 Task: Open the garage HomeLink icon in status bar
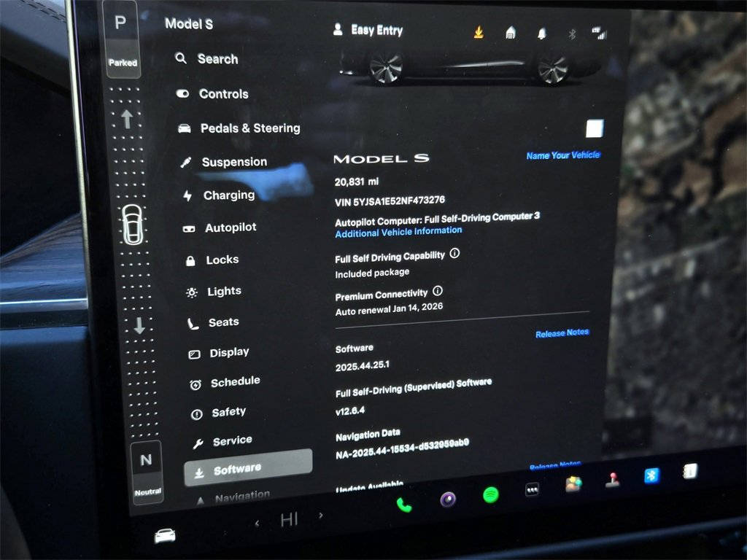(x=511, y=33)
